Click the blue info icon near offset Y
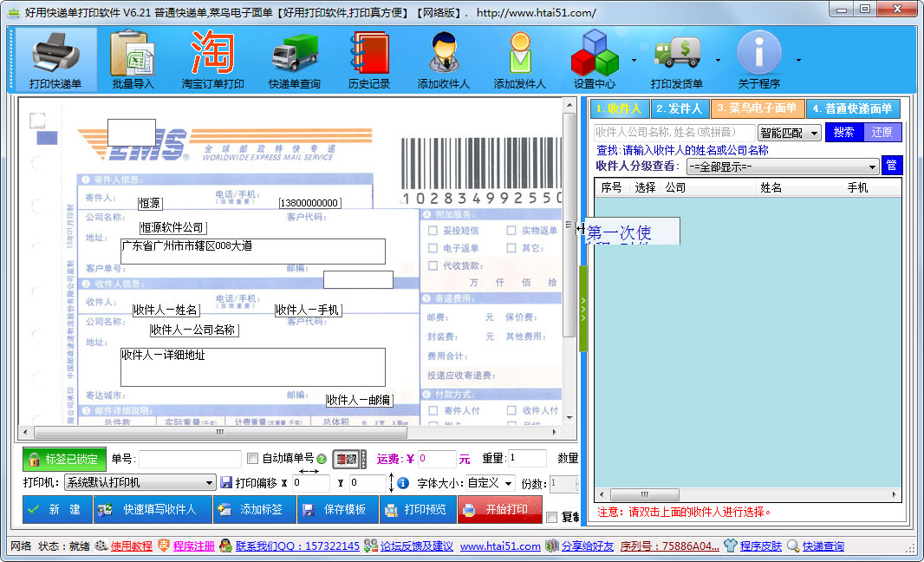This screenshot has width=924, height=562. coord(403,483)
